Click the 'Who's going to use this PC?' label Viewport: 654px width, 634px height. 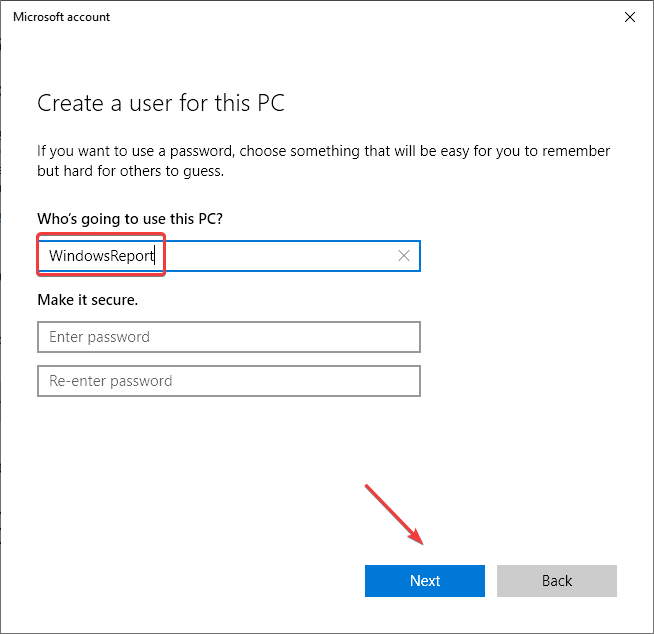point(130,218)
